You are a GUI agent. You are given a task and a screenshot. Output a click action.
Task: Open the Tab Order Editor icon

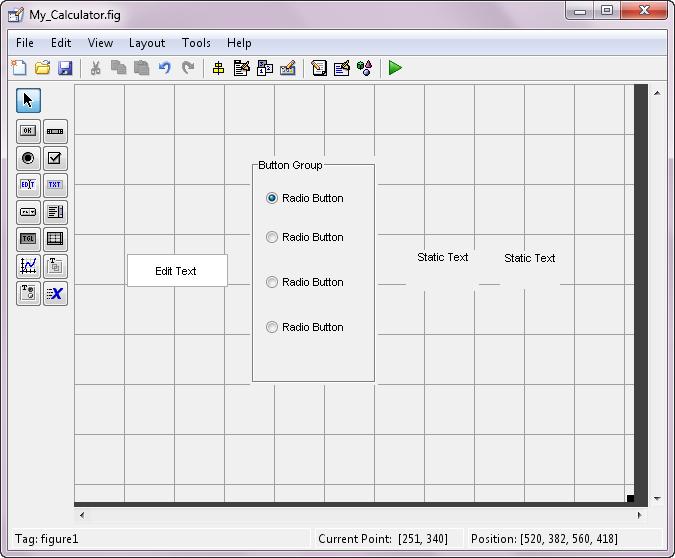[265, 68]
